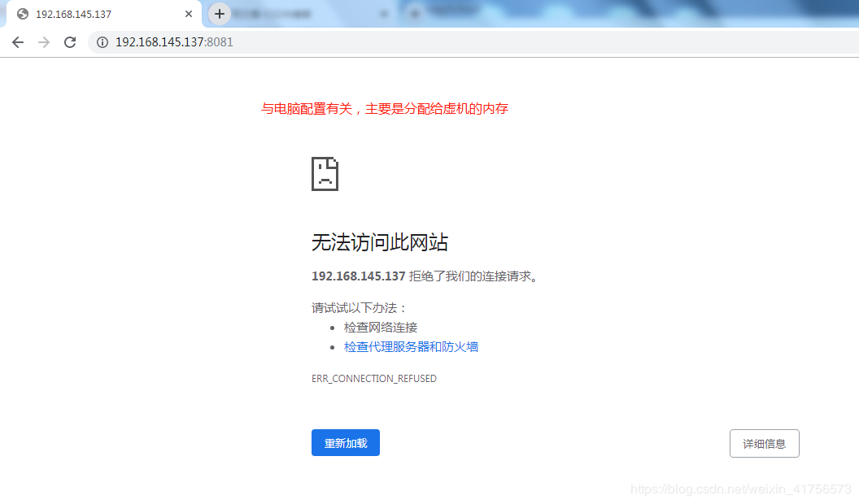Open 详细信息 for the error
859x504 pixels.
[x=764, y=443]
